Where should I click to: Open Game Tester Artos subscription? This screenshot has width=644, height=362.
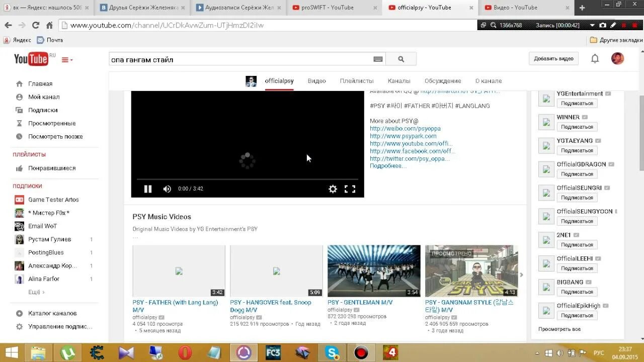pos(53,200)
